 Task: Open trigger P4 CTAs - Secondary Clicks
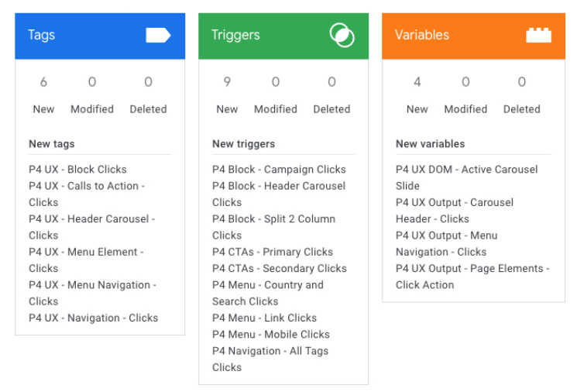coord(280,268)
